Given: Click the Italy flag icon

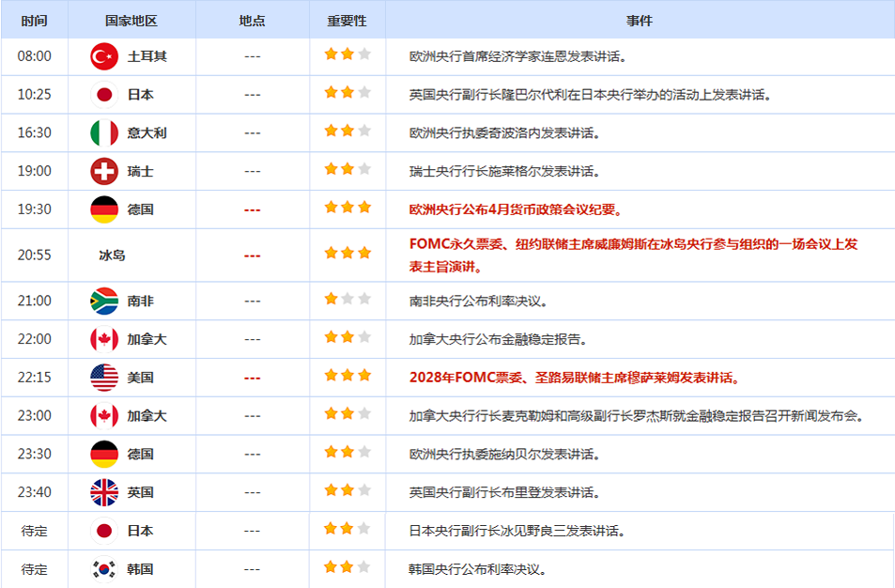Looking at the screenshot, I should point(104,133).
